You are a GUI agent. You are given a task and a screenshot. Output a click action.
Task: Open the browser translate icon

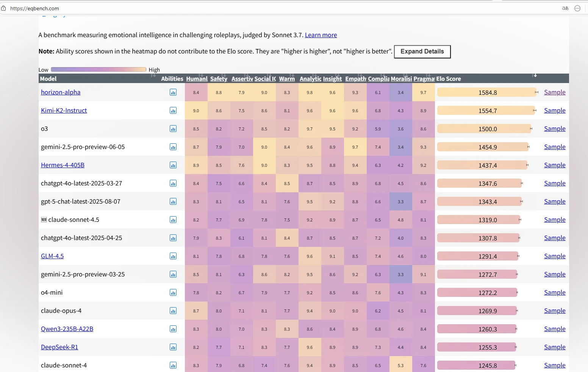click(565, 8)
